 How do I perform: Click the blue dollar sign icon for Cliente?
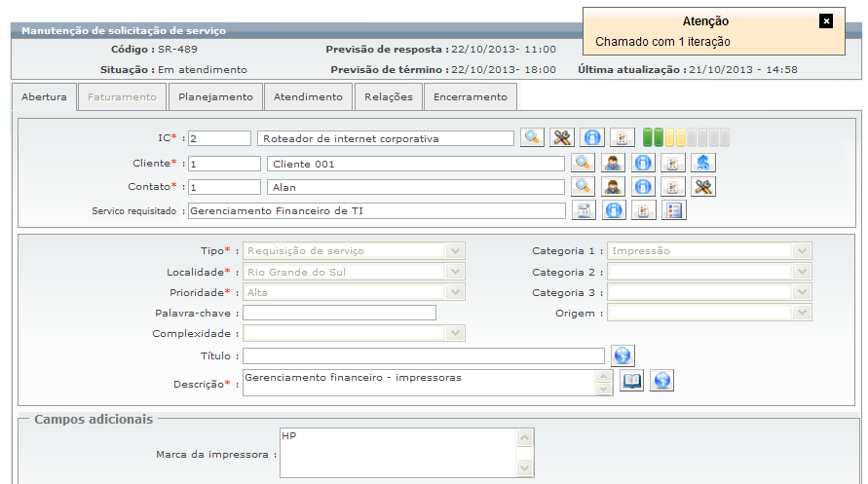pos(703,163)
